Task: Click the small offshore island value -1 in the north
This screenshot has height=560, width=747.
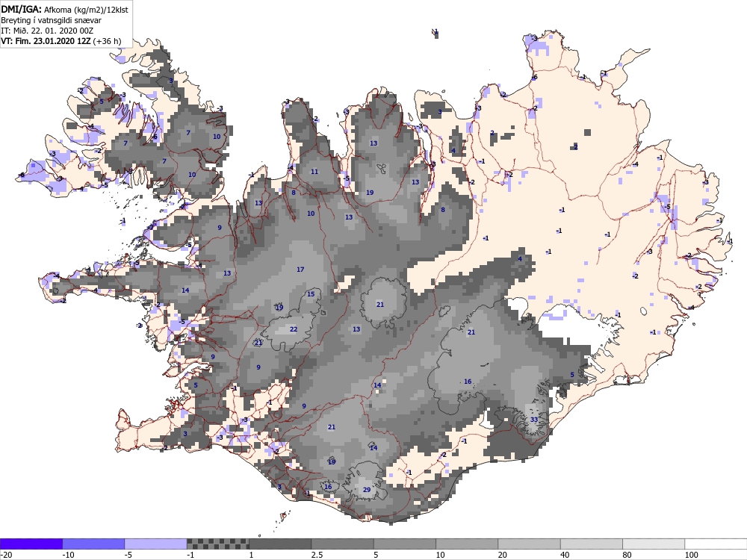Action: (x=436, y=32)
